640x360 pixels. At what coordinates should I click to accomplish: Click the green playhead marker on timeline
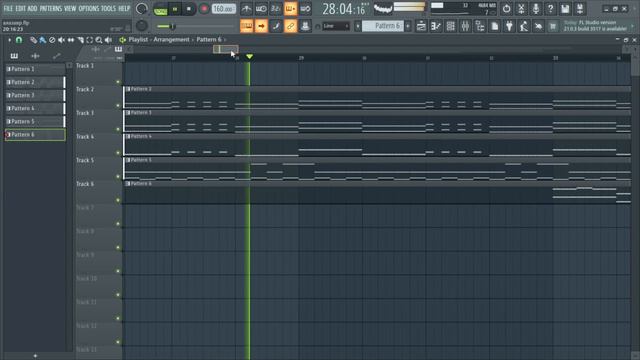249,57
